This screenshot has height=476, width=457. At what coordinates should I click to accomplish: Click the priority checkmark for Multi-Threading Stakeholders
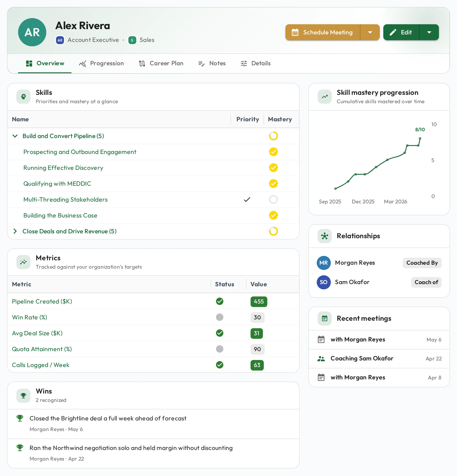[x=247, y=200]
